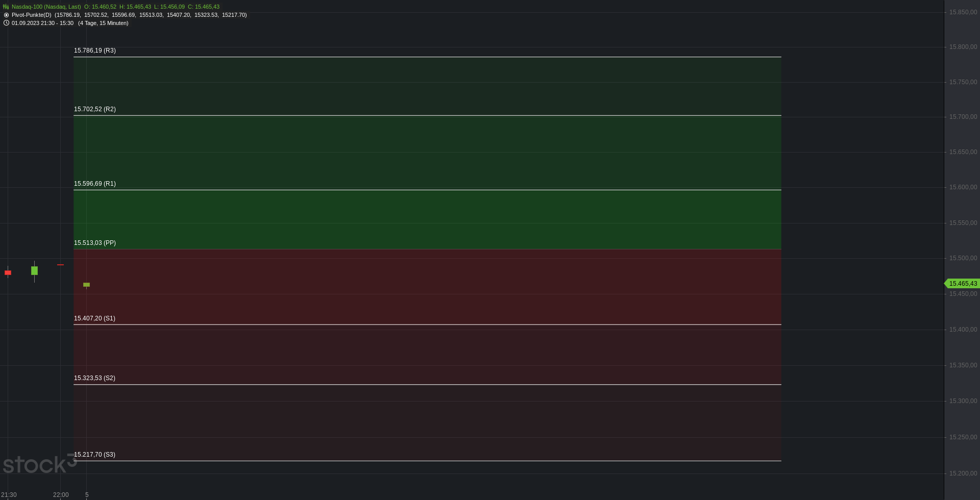Click the candlestick chart-type icon beside Nasdaq-100

coord(6,7)
